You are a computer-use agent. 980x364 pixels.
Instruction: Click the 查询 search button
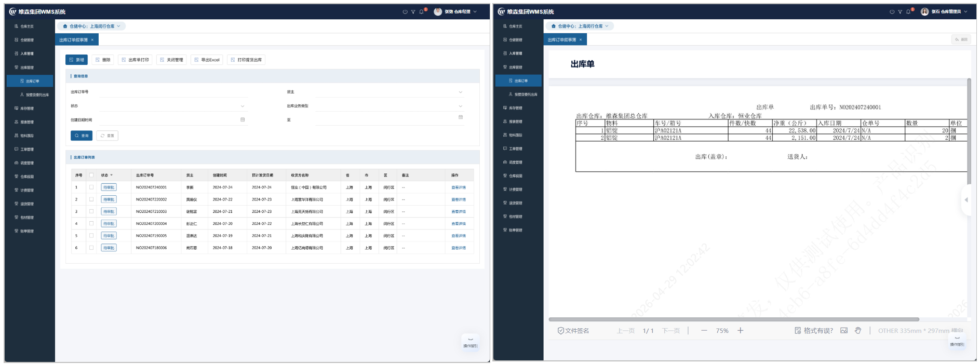[82, 136]
